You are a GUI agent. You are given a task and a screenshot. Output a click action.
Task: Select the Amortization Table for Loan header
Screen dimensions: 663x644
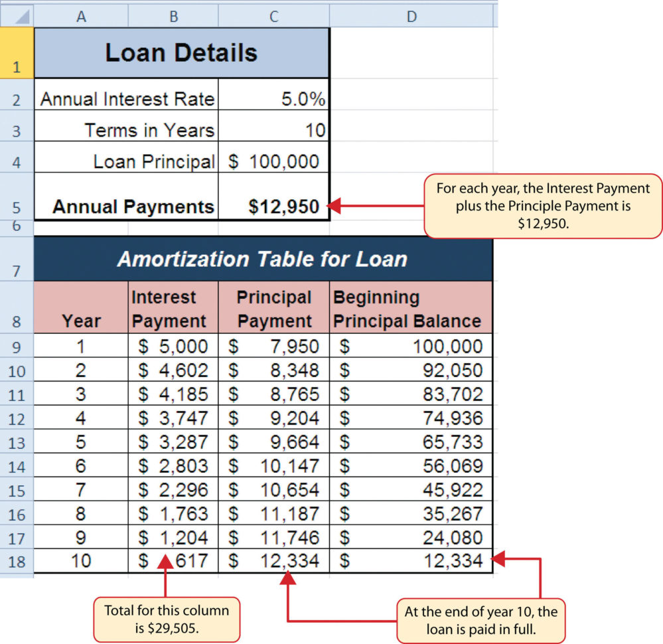[x=263, y=259]
